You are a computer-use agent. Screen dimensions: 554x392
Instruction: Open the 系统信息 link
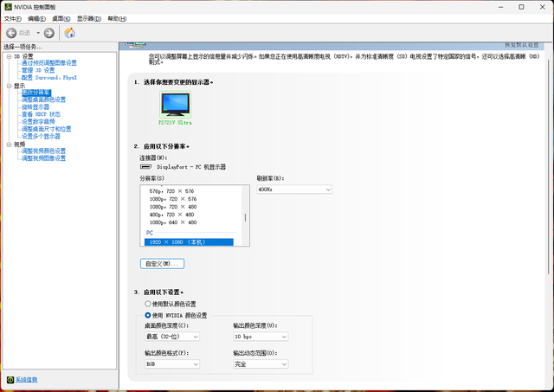(26, 379)
